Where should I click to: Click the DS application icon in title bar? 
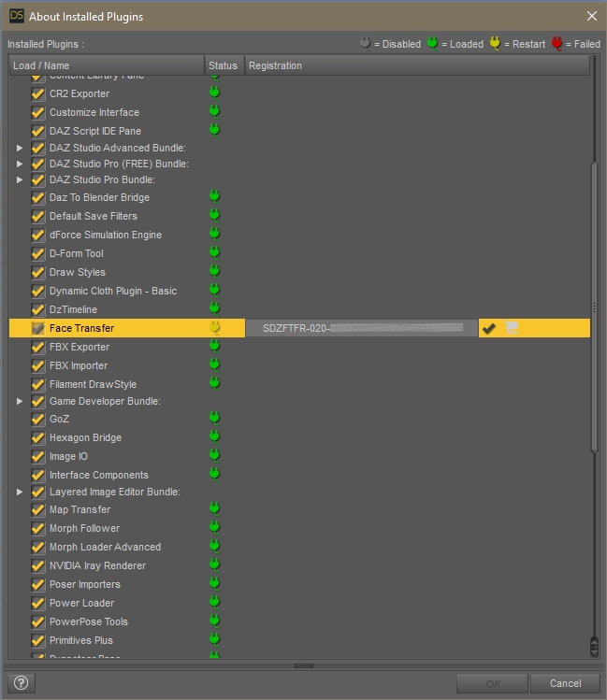tap(17, 16)
